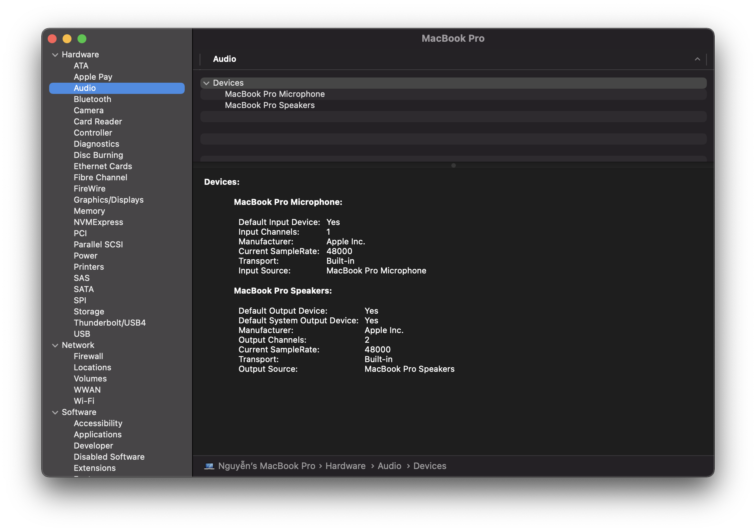Viewport: 756px width, 532px height.
Task: Select MacBook Pro Microphone row
Action: click(x=275, y=94)
